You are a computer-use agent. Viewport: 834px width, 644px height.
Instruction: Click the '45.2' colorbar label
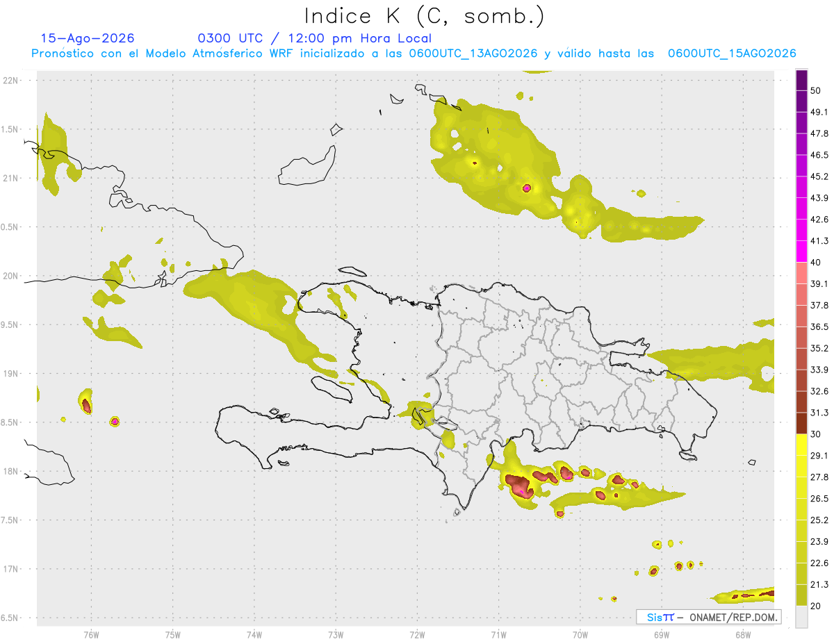click(x=819, y=176)
